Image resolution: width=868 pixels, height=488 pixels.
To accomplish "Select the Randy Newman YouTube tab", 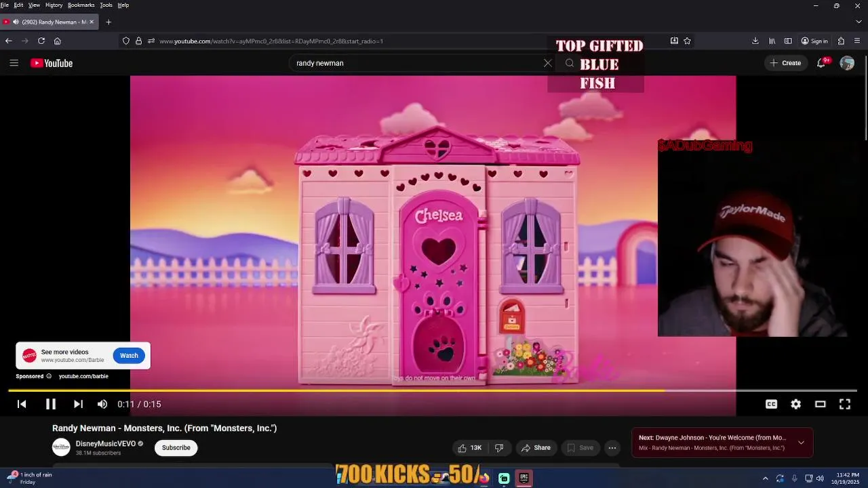I will coord(50,22).
